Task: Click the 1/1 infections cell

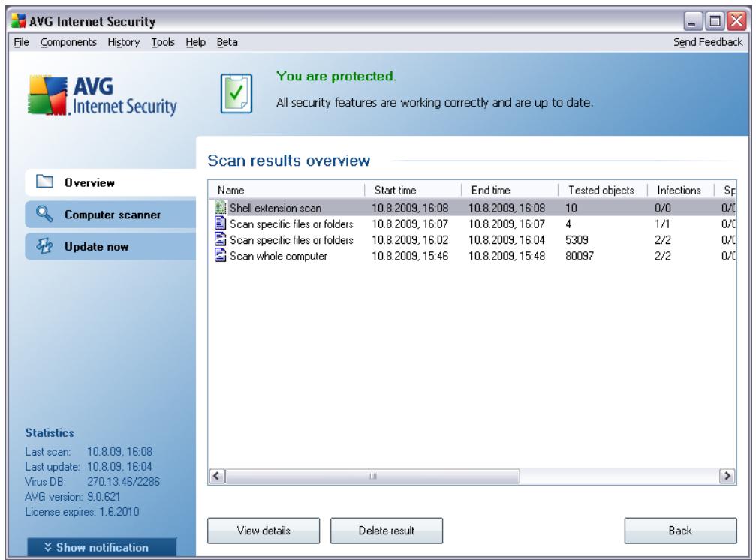Action: pos(662,224)
